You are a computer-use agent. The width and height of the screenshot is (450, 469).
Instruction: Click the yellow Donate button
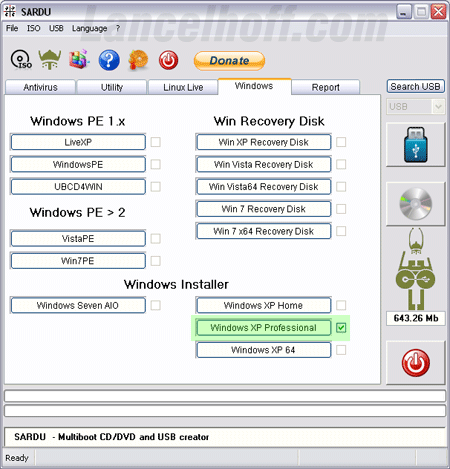[x=229, y=61]
